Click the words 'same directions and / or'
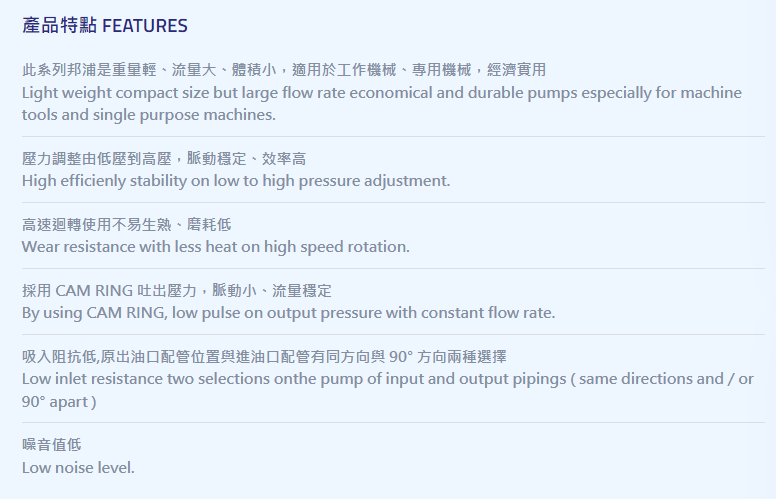This screenshot has height=499, width=776. click(666, 379)
